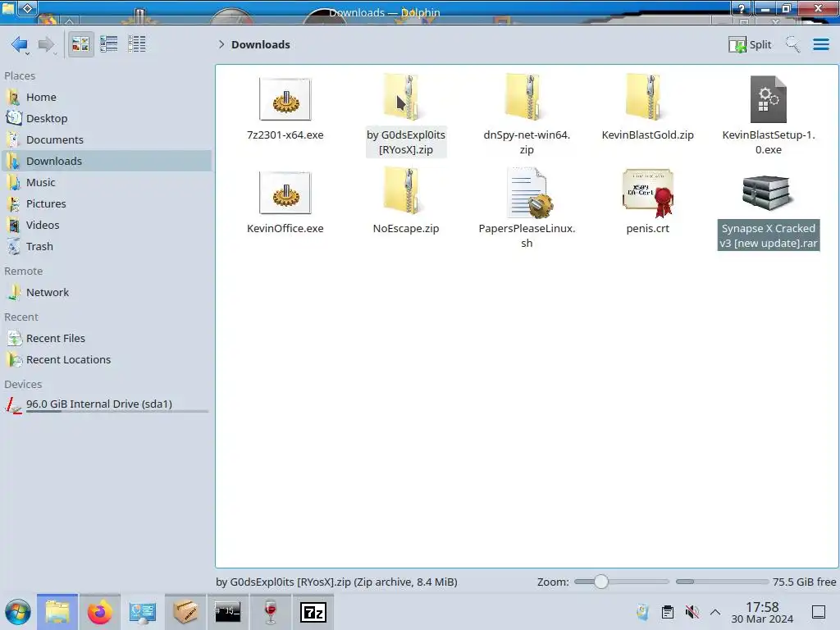Select by G0dsExpl0its [RYosX].zip archive icon

tap(405, 98)
